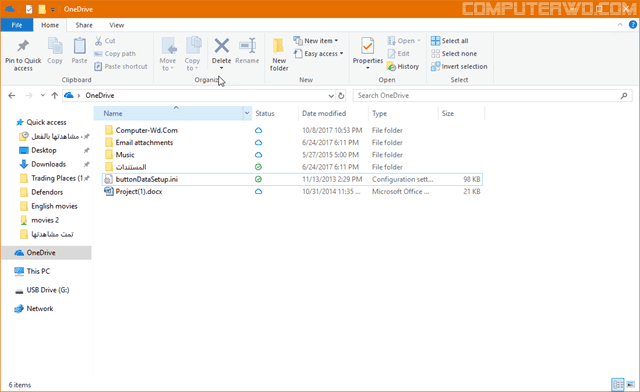Open recent locations dropdown arrow
The height and width of the screenshot is (392, 640).
coord(42,96)
